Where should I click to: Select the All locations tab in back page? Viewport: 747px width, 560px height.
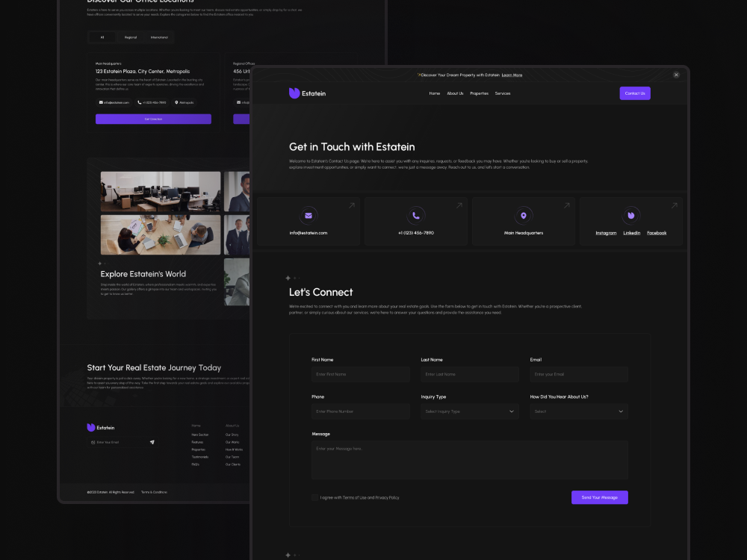pyautogui.click(x=102, y=37)
